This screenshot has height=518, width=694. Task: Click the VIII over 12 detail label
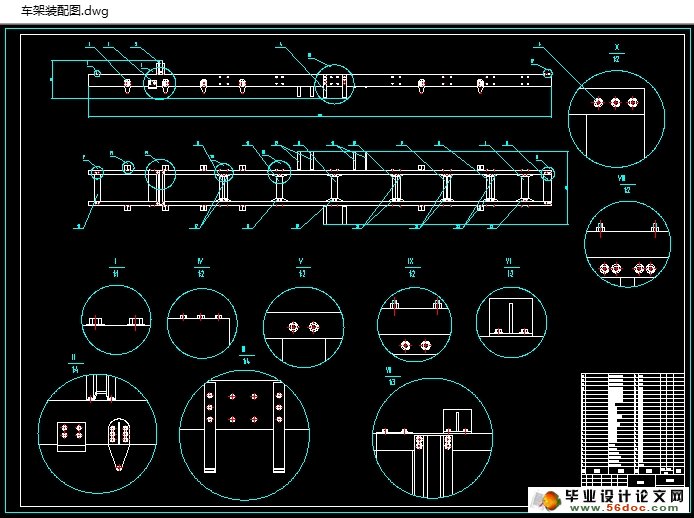pos(626,184)
